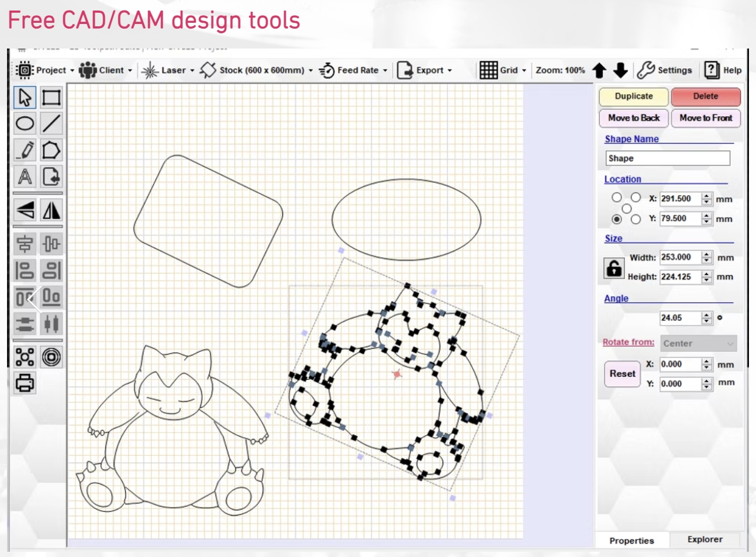
Task: Open the Laser dropdown menu
Action: pos(168,70)
